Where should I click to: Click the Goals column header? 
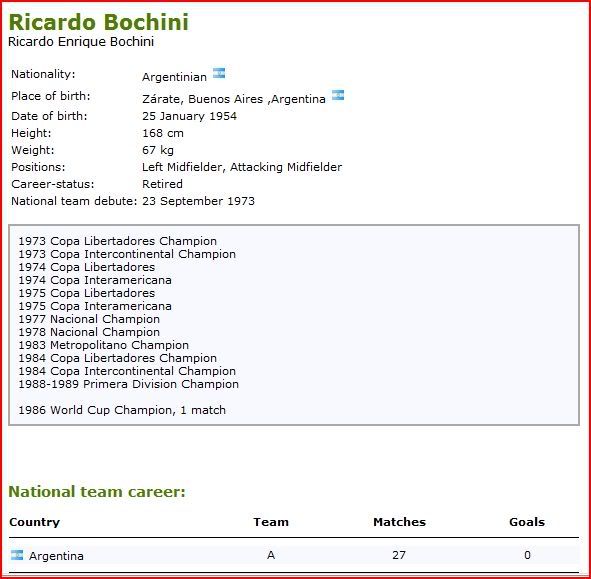coord(527,522)
